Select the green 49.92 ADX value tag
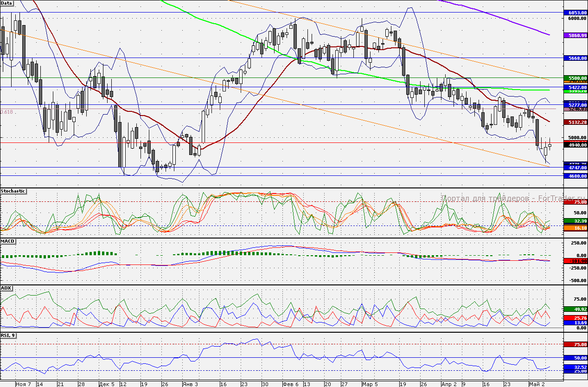Viewport: 588px width, 387px height. pos(575,309)
